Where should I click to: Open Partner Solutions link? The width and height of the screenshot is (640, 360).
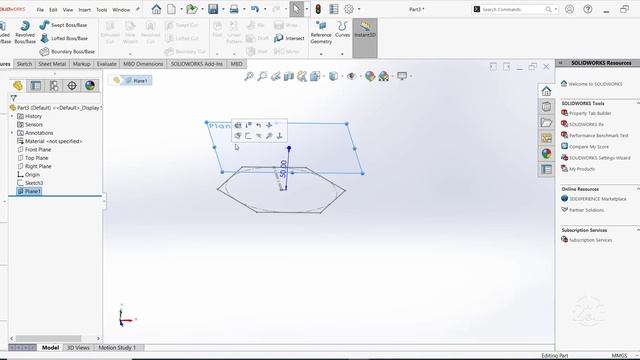coord(586,210)
